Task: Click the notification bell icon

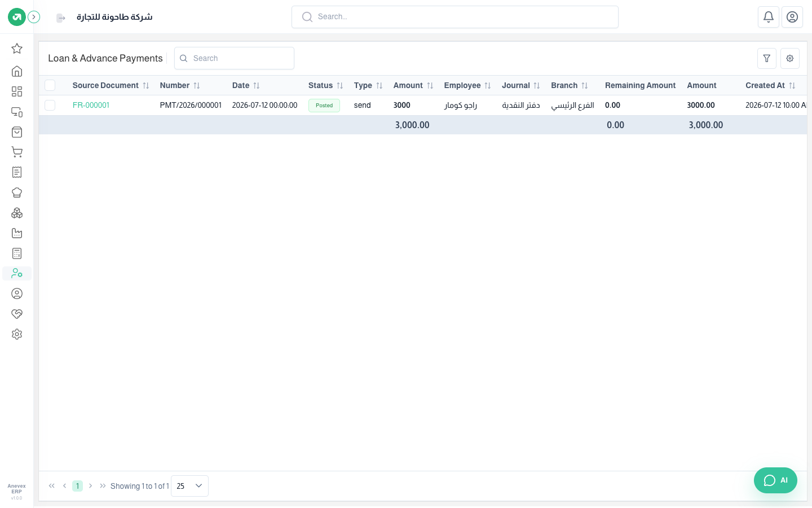Action: click(x=769, y=17)
